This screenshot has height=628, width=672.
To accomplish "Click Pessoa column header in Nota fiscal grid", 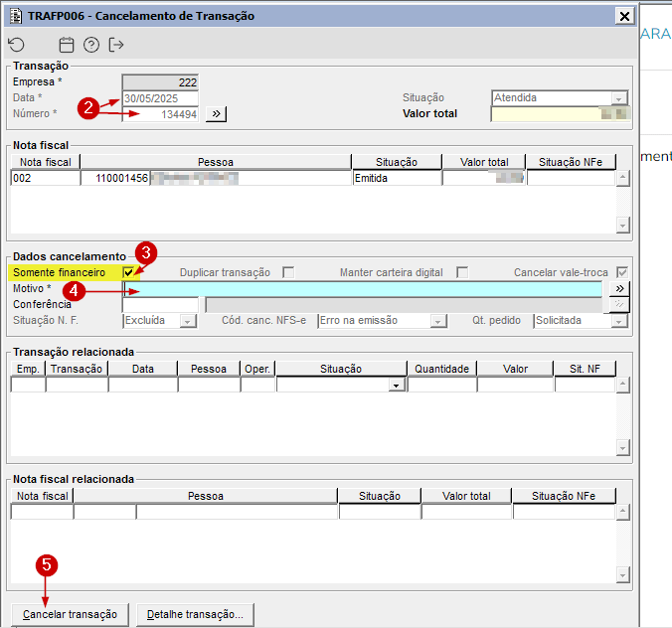I will 216,162.
